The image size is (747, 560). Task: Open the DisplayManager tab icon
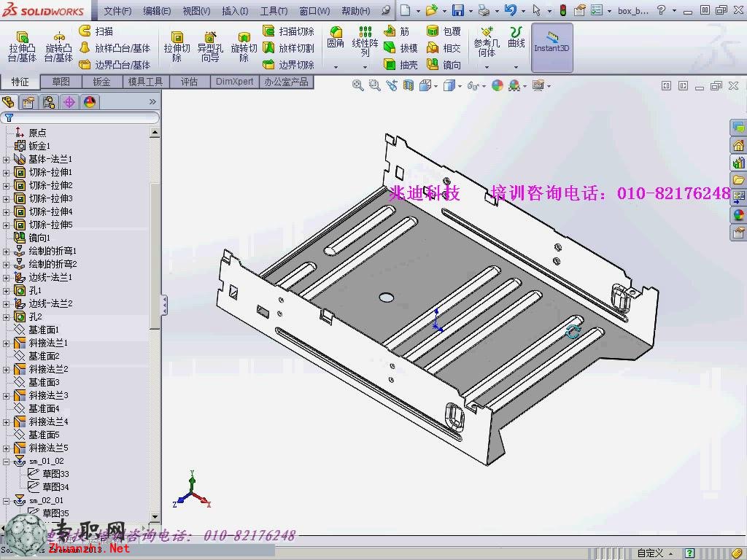(90, 102)
